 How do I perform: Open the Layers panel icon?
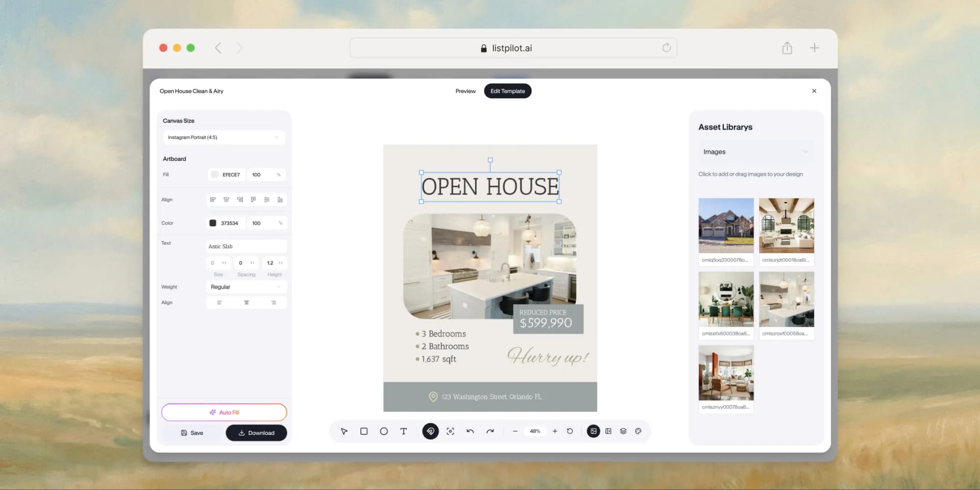pyautogui.click(x=623, y=431)
